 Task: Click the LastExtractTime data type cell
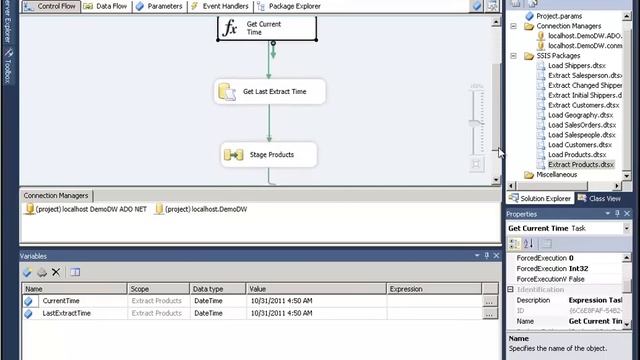(x=218, y=313)
